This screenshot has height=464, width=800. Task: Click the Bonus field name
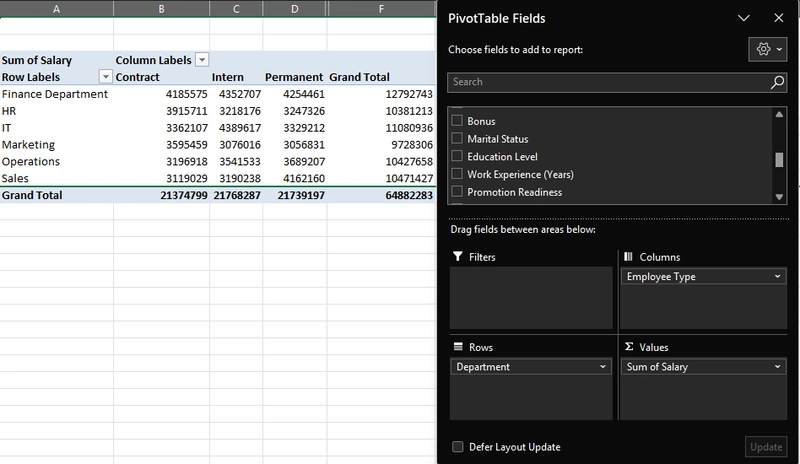click(481, 121)
